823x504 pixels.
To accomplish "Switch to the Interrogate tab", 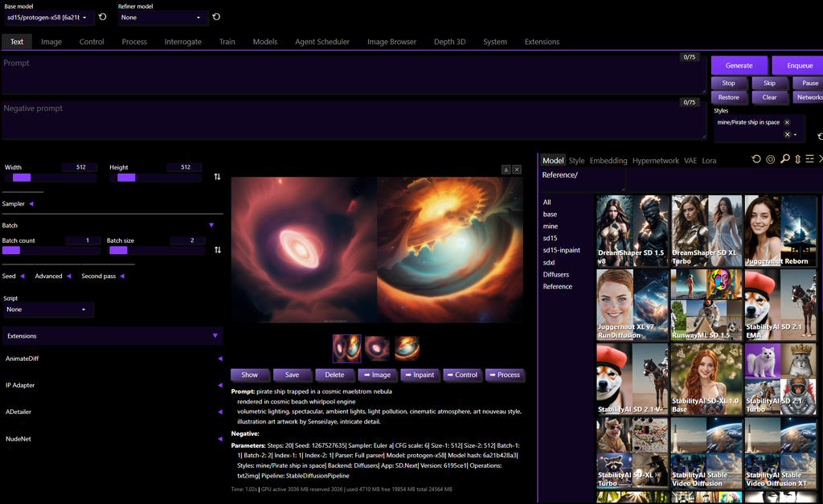I will pos(182,42).
